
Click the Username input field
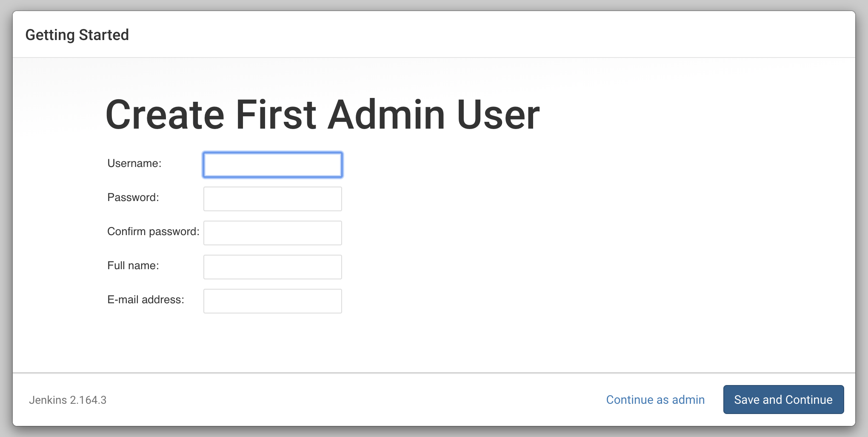[272, 165]
